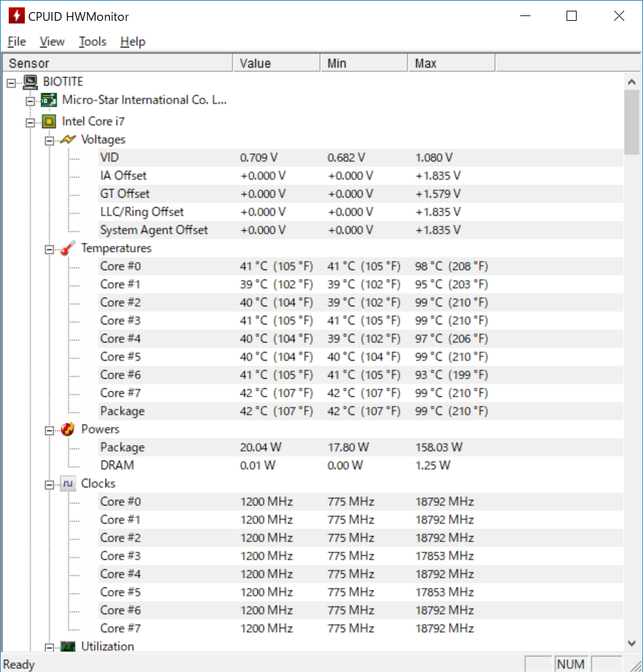Click the 20.04 W package power value

(x=260, y=447)
